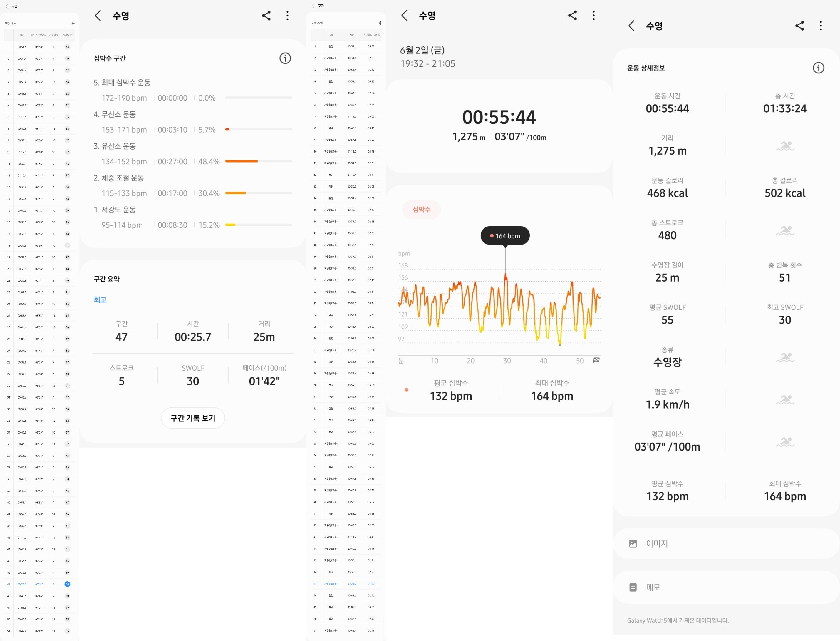Tap the SWOLF 83 badge in lap 7
840x641 pixels.
[x=67, y=117]
